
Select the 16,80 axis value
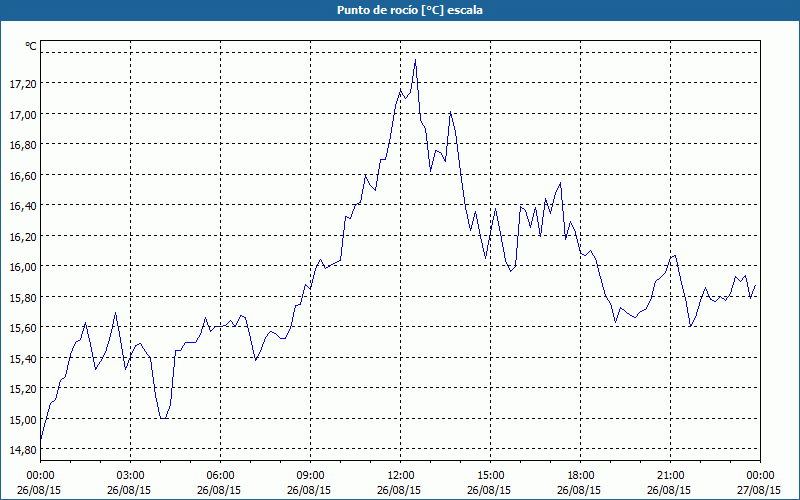tap(23, 145)
